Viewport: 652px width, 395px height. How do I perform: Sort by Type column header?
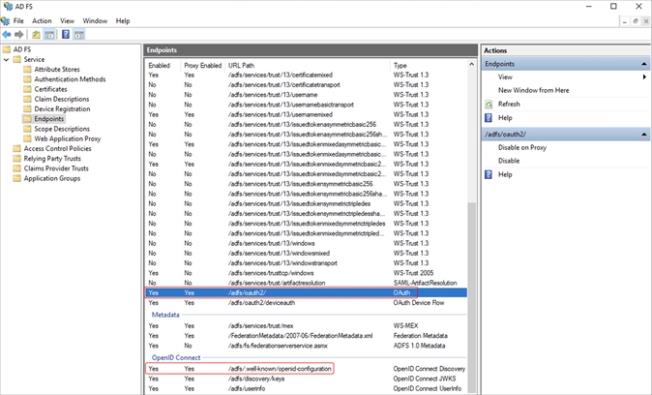pyautogui.click(x=400, y=65)
